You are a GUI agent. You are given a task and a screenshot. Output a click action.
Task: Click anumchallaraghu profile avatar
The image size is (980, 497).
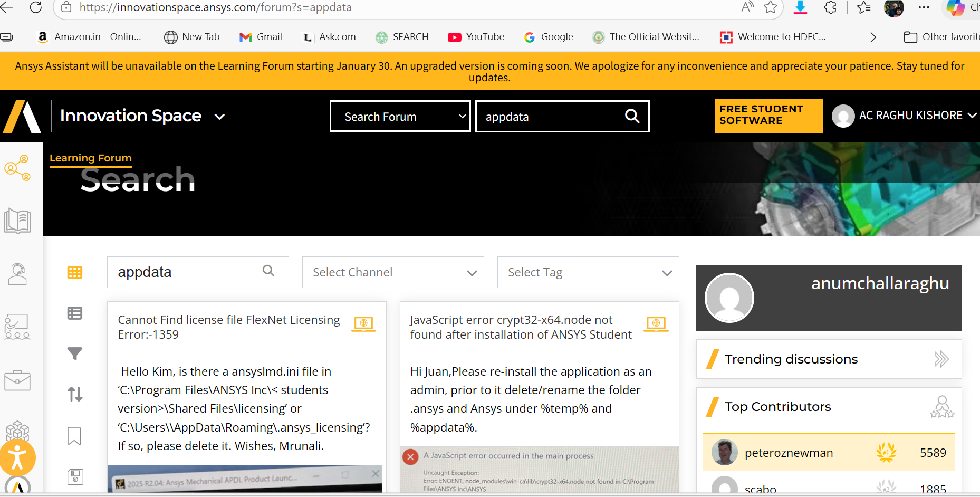[x=729, y=298]
